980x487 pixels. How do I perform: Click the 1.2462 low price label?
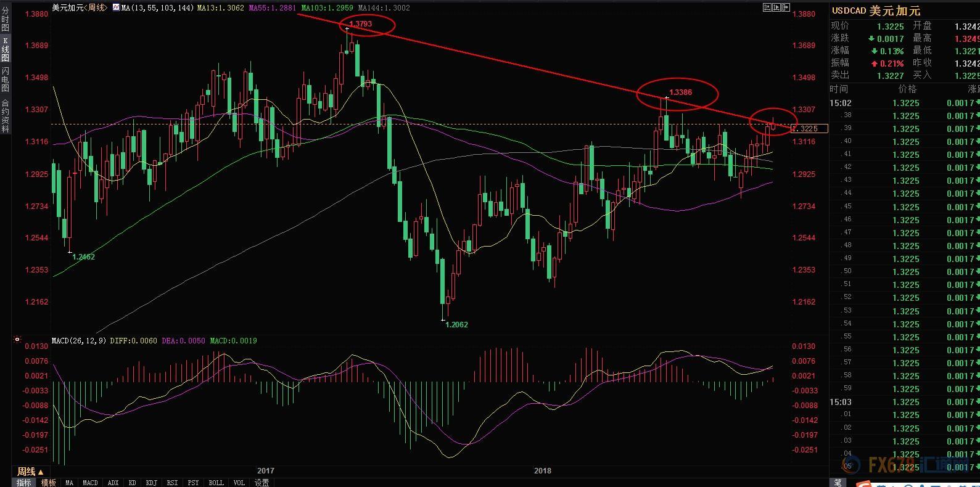click(x=84, y=256)
